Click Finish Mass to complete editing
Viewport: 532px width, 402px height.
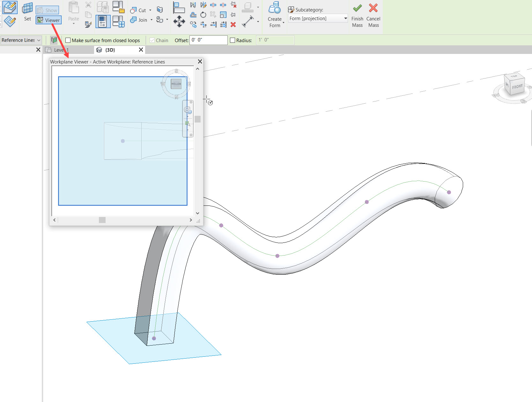357,14
